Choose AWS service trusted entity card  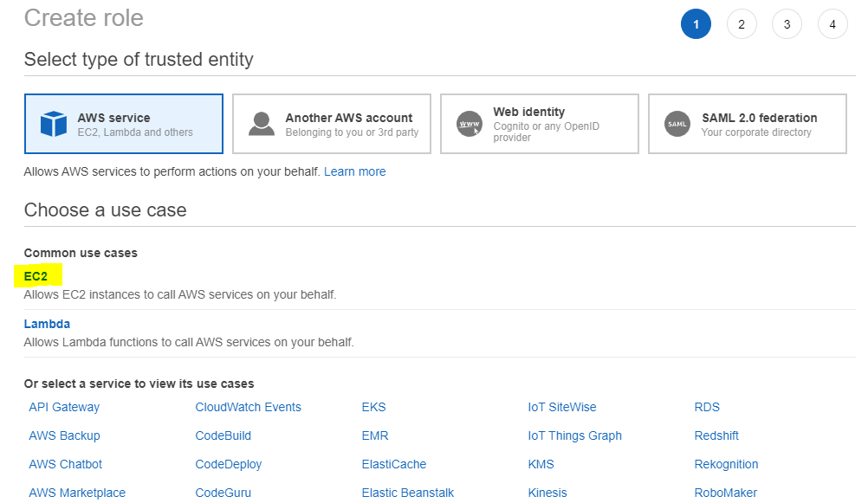pyautogui.click(x=124, y=124)
